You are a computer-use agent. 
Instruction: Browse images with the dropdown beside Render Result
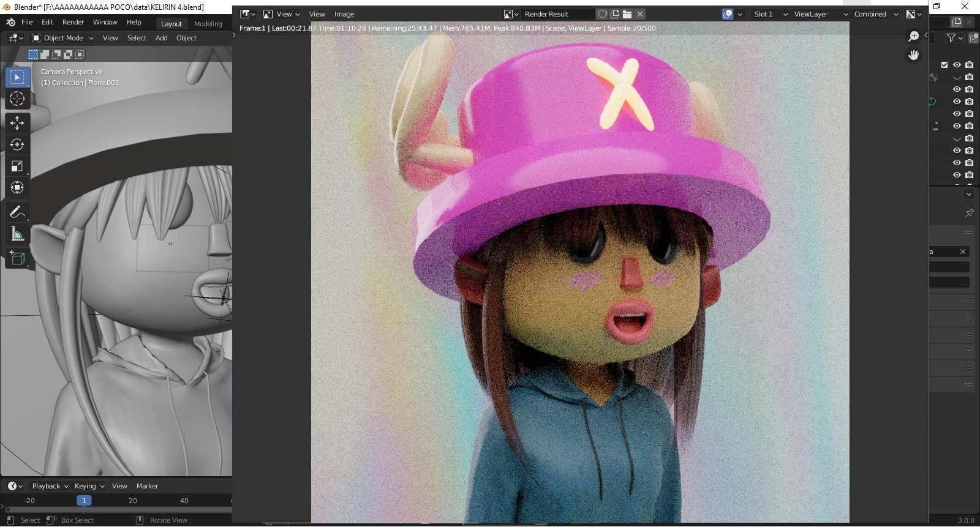[x=511, y=14]
